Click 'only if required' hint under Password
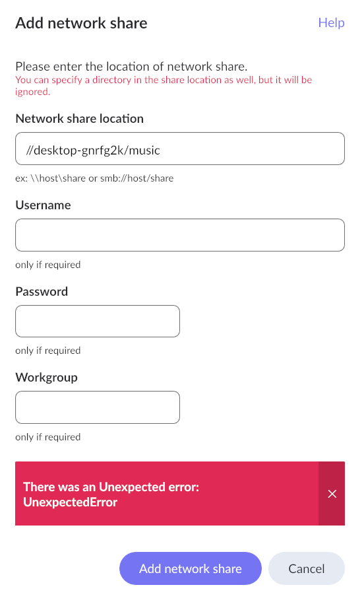The height and width of the screenshot is (612, 364). tap(48, 351)
